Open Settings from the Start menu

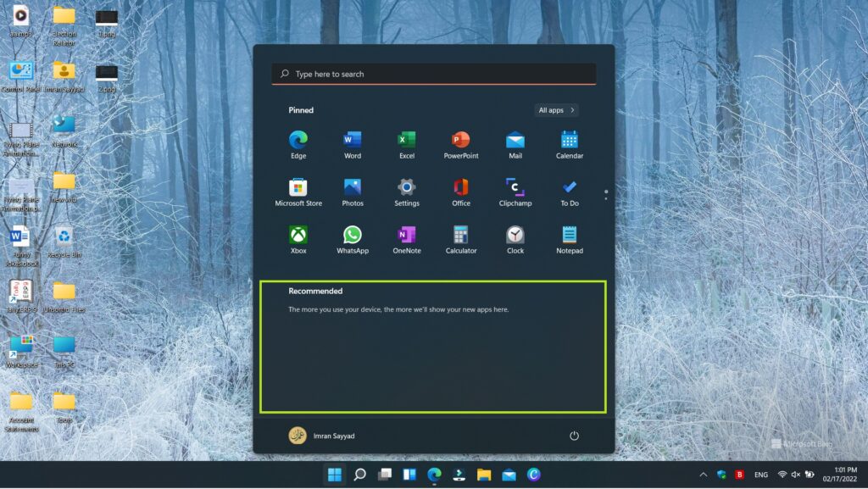406,192
